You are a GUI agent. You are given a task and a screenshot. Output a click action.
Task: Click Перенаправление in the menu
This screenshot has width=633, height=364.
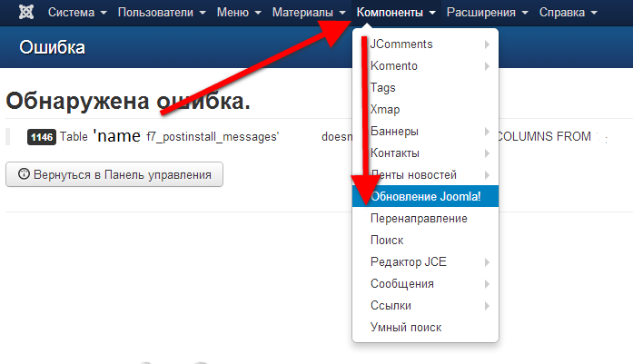coord(419,219)
